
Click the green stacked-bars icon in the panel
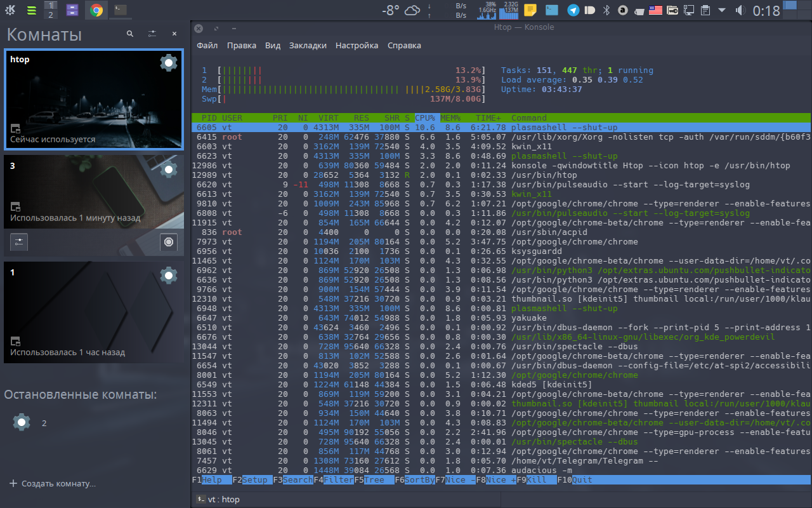31,10
